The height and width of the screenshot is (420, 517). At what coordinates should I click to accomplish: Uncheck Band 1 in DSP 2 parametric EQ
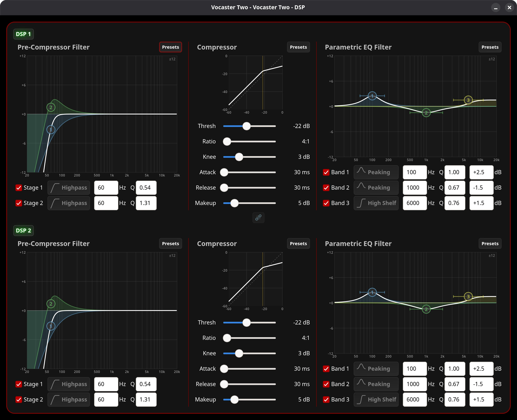click(326, 369)
